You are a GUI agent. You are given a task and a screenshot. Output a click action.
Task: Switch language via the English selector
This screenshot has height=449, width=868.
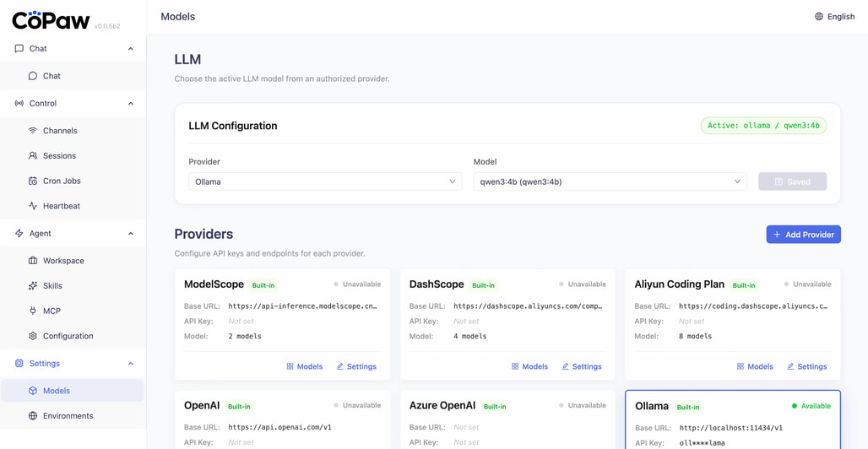tap(834, 16)
